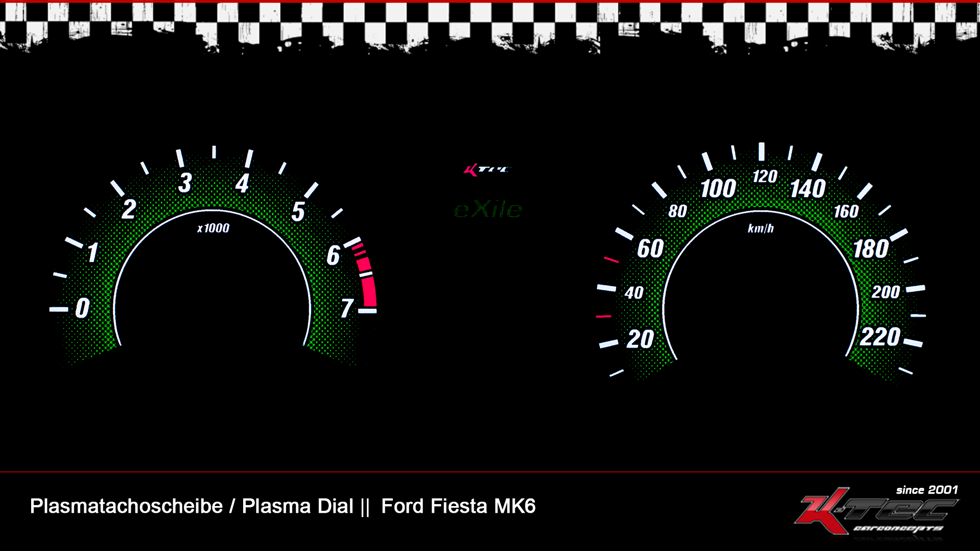Click the K-Tec carconcepts logo
The width and height of the screenshot is (980, 551).
pos(877,512)
